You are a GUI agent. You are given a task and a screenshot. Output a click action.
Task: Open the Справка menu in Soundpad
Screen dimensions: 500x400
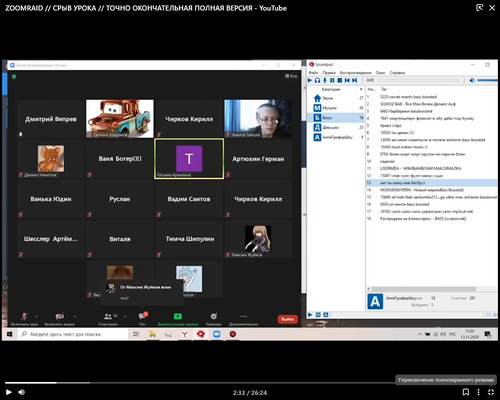click(x=397, y=73)
